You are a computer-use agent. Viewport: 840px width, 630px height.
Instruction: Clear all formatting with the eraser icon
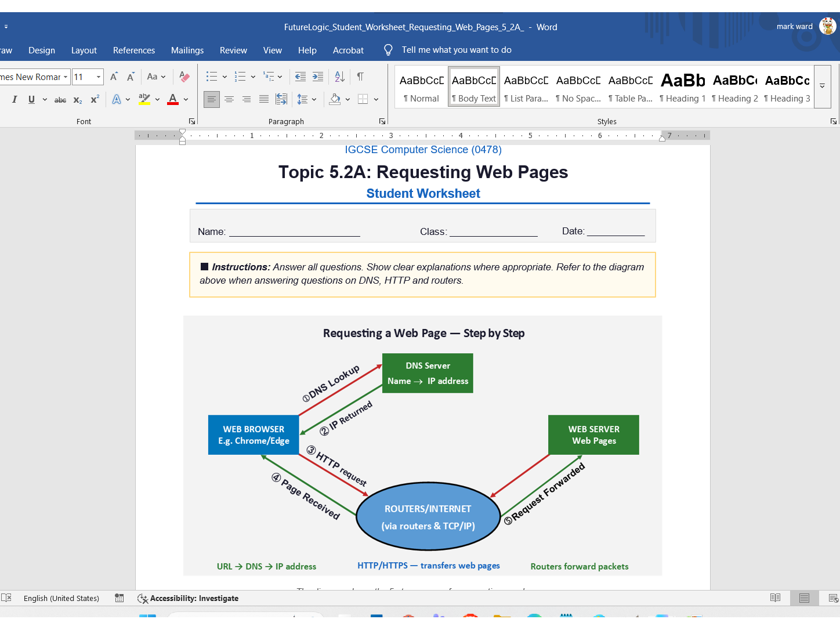[184, 77]
